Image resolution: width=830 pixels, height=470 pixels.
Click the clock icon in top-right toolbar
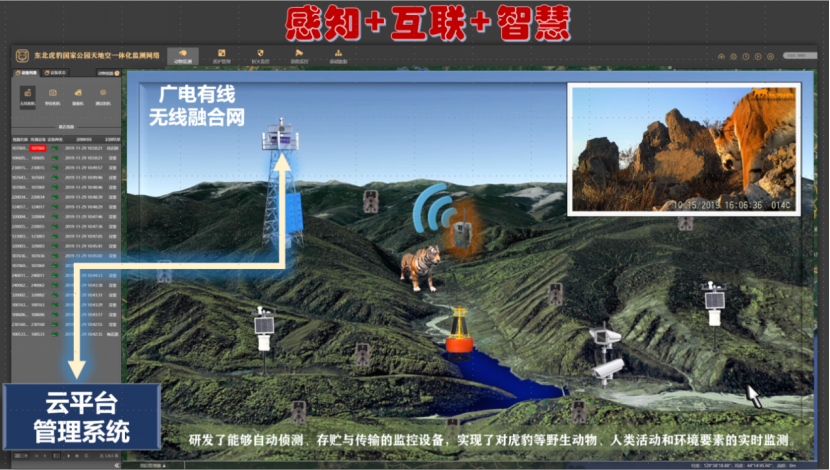(746, 56)
